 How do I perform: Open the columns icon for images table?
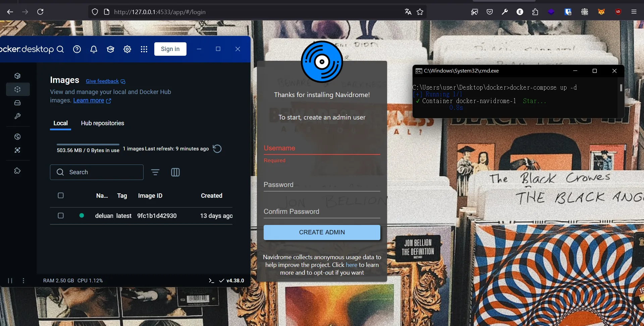[x=175, y=172]
